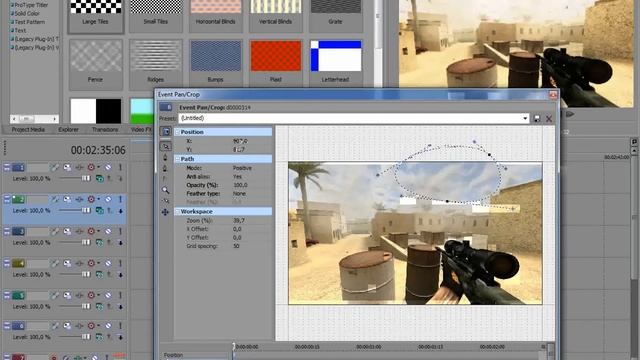The width and height of the screenshot is (640, 360).
Task: Open Track Motion for track 1
Action: 67,167
